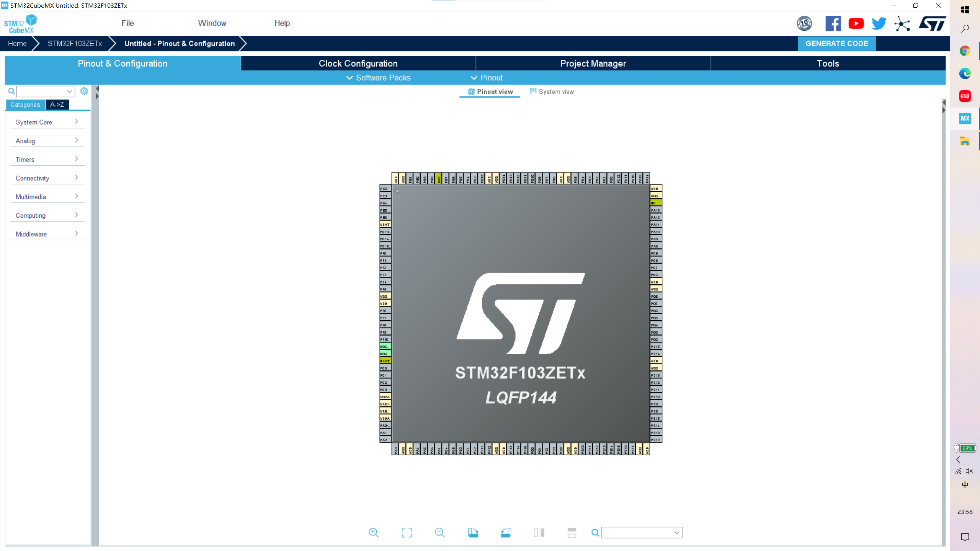Screen dimensions: 980x551
Task: Click the ST logo in the header
Action: 933,24
